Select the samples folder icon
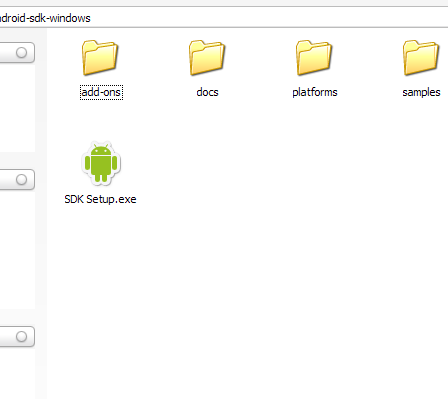Viewport: 448px width, 399px height. (x=421, y=58)
